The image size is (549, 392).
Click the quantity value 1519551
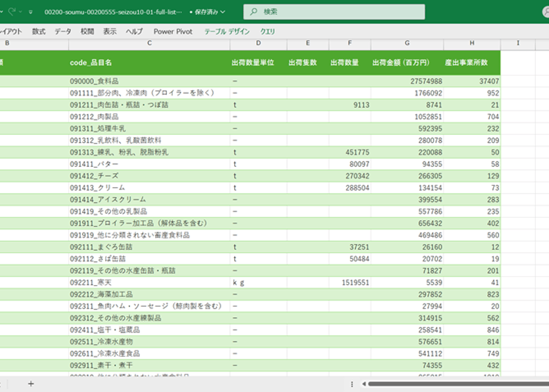coord(355,283)
